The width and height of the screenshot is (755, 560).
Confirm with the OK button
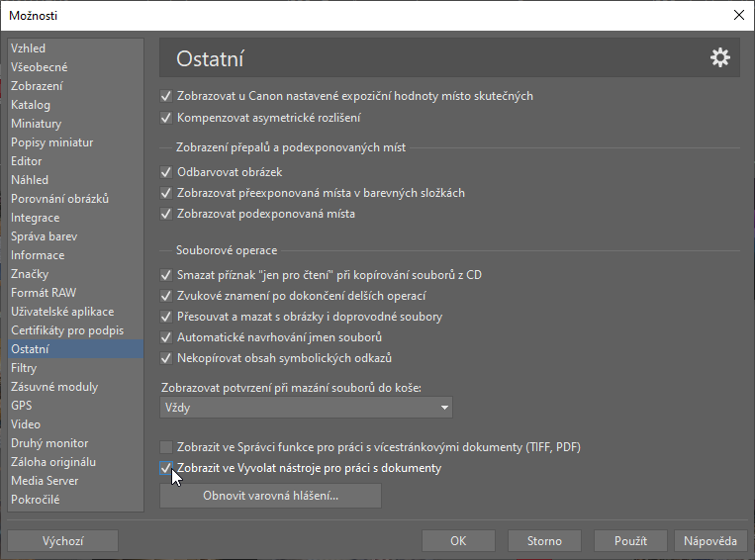(458, 541)
